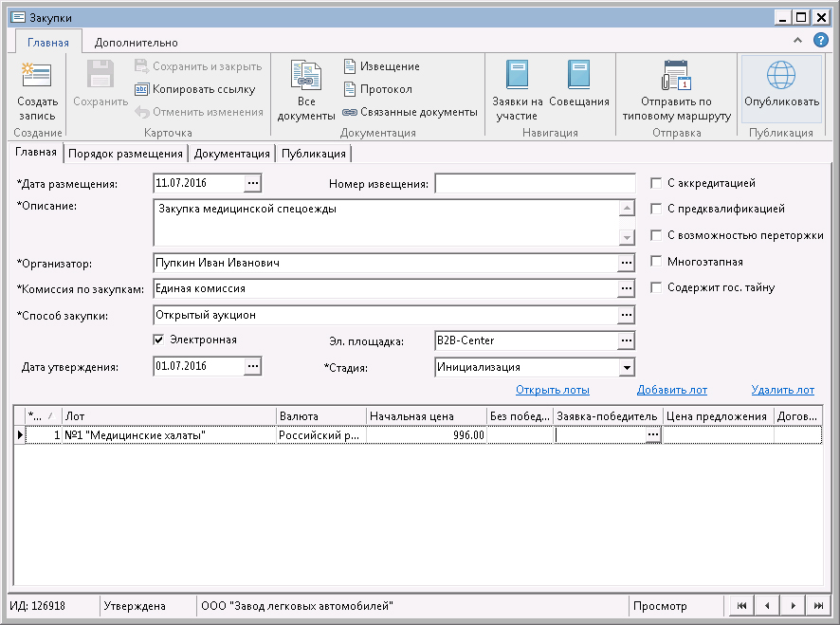
Task: Switch to the Дополнительно ribbon tab
Action: click(x=136, y=43)
